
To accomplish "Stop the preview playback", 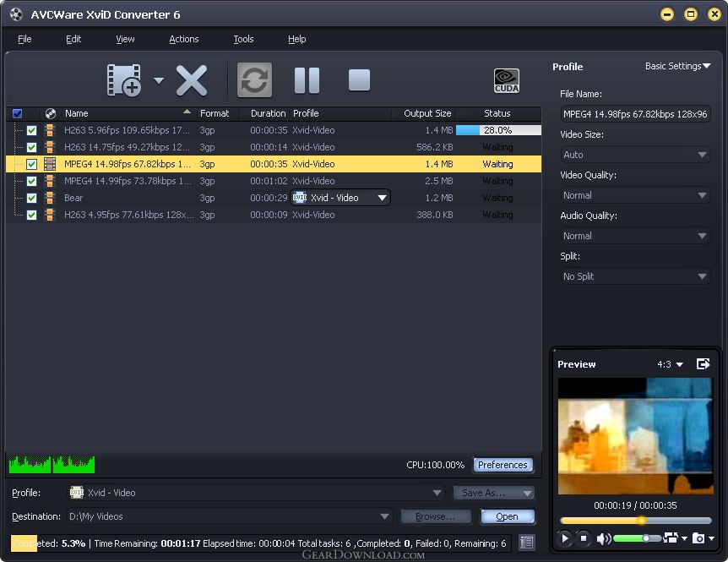I will click(584, 538).
